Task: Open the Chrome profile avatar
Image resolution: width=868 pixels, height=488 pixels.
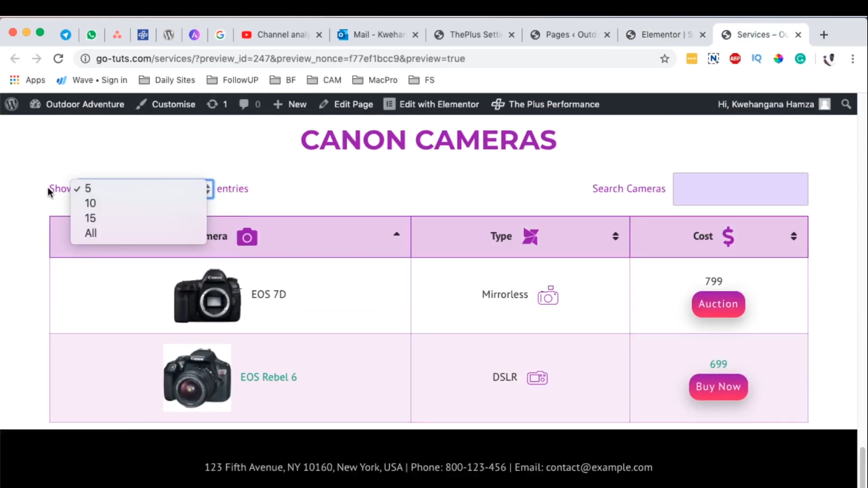Action: [x=829, y=58]
